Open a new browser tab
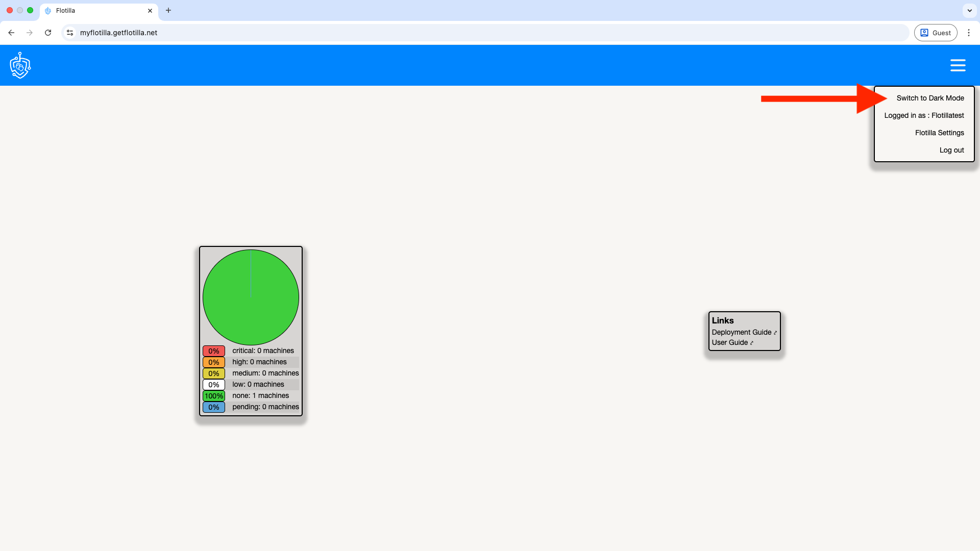 [x=168, y=10]
